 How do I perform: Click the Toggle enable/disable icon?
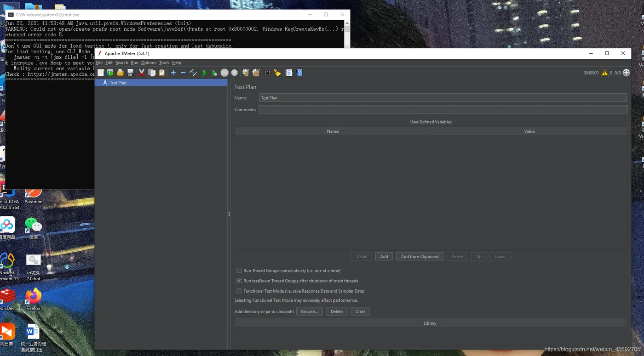pos(193,73)
